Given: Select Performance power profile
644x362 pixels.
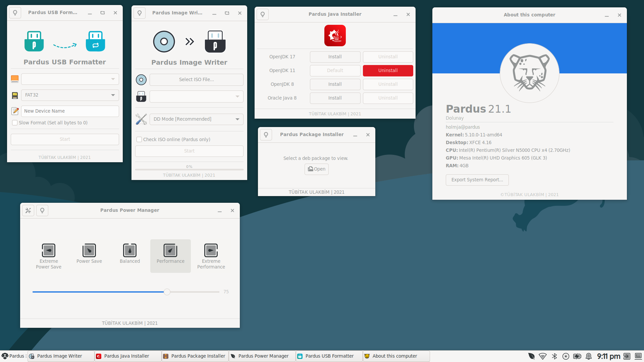Looking at the screenshot, I should pos(170,256).
